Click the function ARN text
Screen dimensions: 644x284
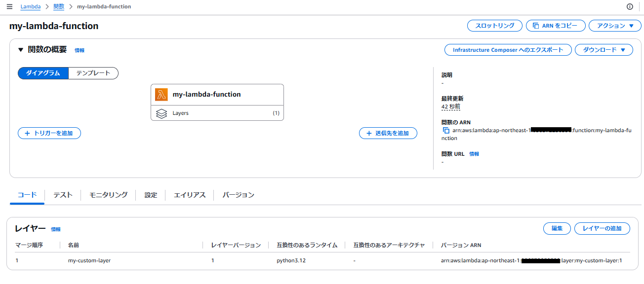536,134
